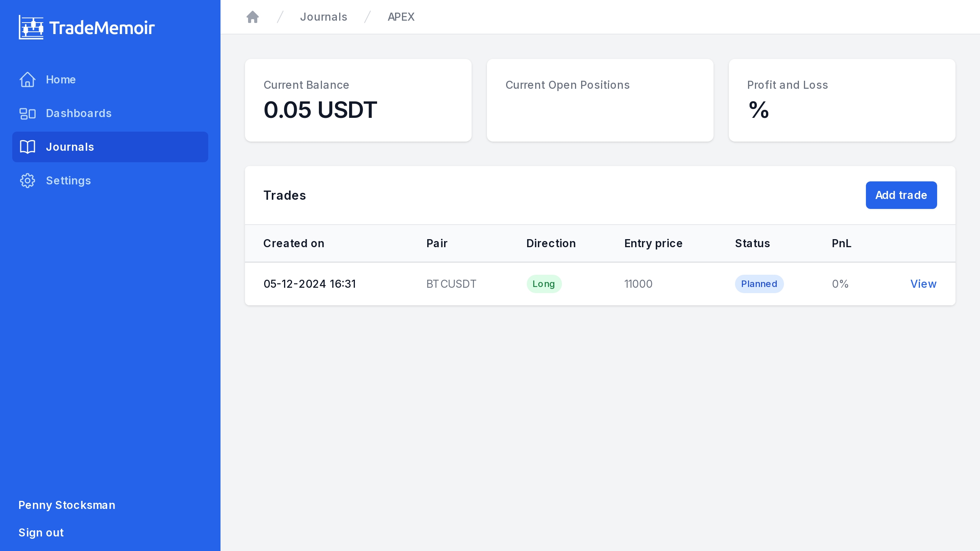Click the TradeMemoir brand name text
The width and height of the screenshot is (980, 551).
(x=102, y=28)
